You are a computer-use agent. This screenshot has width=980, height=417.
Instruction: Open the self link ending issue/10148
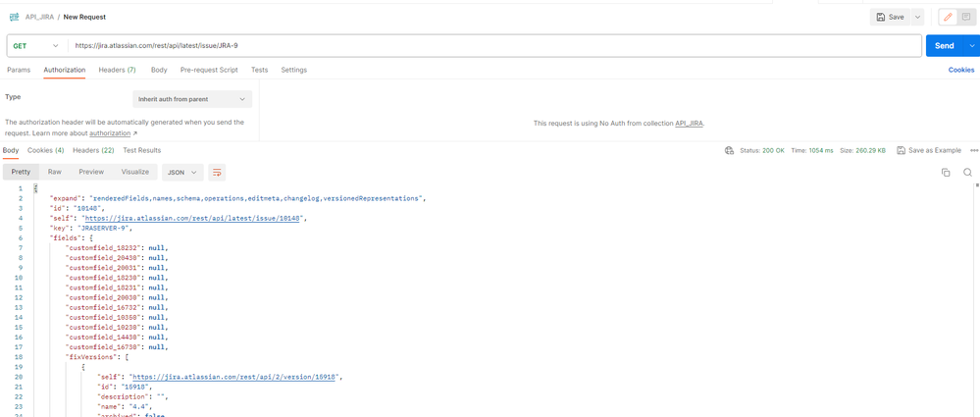click(193, 218)
